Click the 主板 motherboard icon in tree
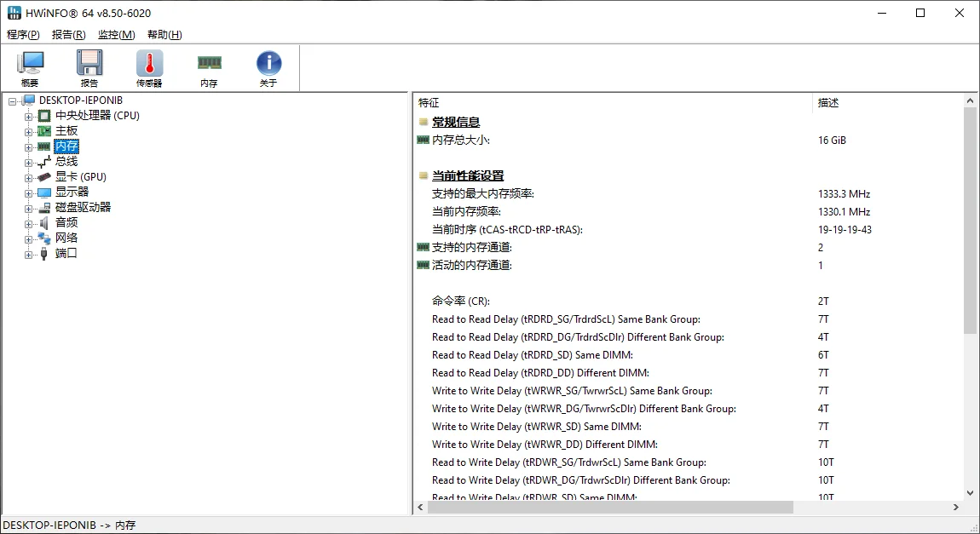The image size is (980, 534). (43, 131)
